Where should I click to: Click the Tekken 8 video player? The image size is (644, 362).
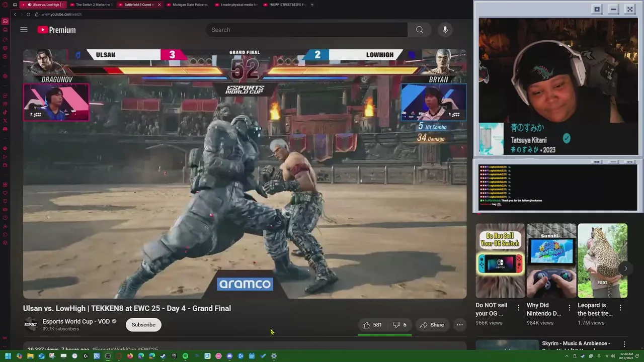point(245,174)
